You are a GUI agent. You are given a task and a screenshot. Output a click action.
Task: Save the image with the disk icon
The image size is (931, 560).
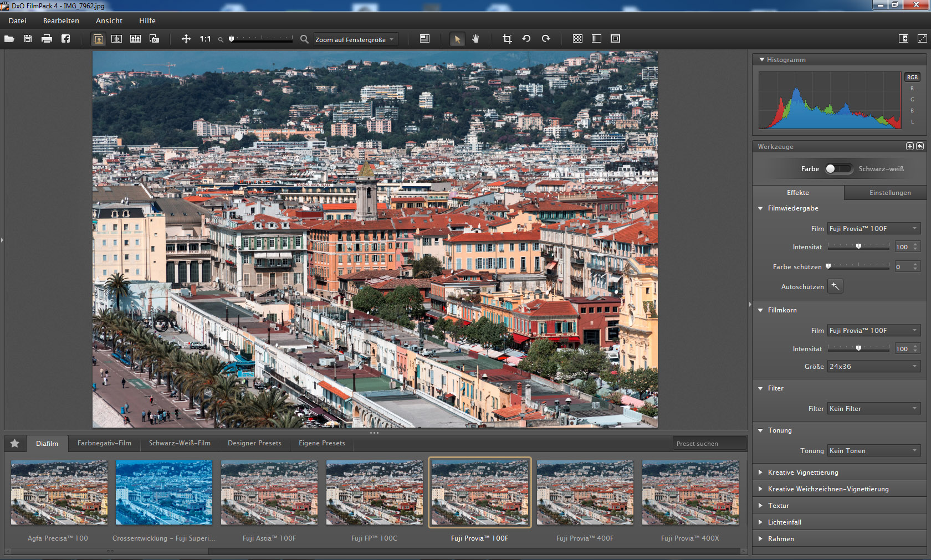tap(28, 39)
